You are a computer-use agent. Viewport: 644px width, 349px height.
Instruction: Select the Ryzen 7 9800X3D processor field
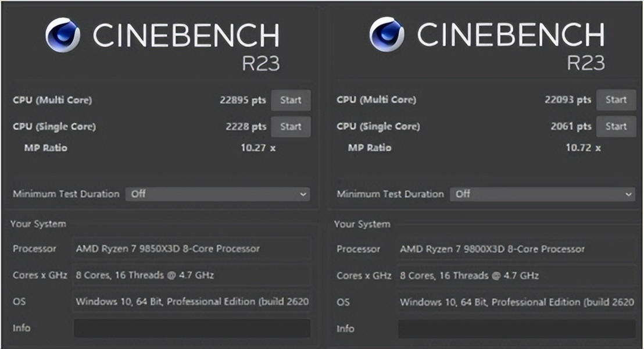click(516, 249)
